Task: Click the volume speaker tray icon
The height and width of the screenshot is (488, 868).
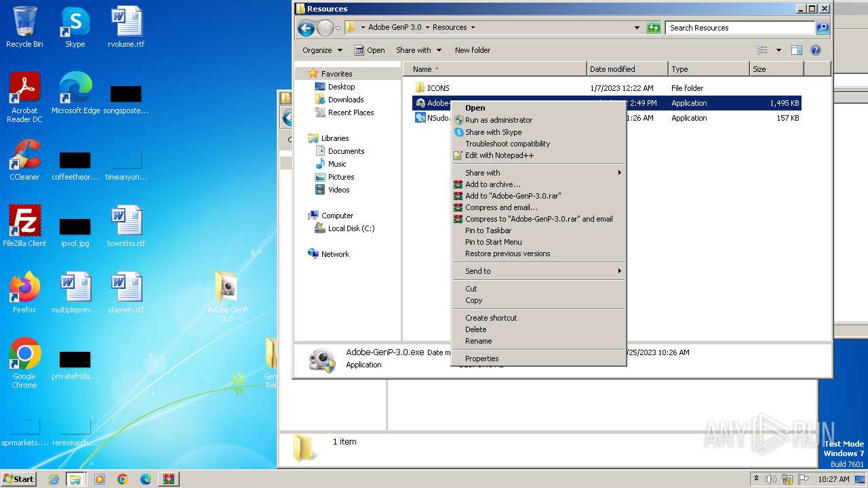Action: point(771,479)
